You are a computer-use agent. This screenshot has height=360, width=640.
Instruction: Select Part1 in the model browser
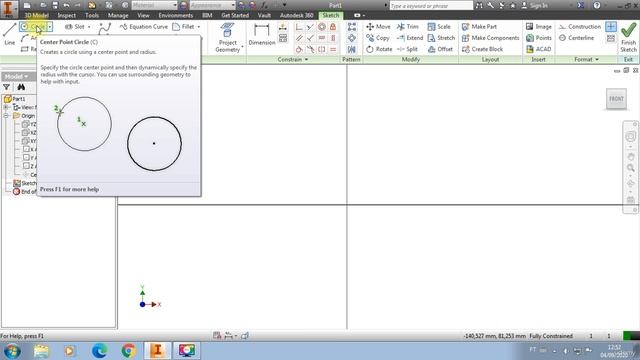15,99
